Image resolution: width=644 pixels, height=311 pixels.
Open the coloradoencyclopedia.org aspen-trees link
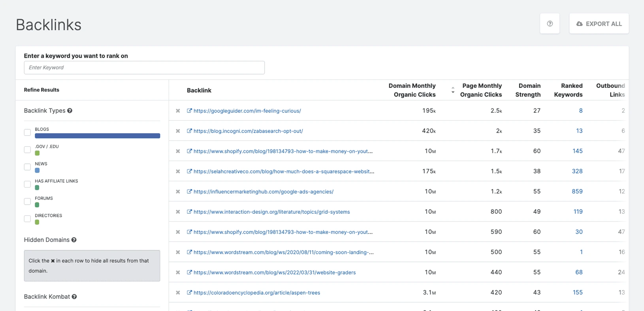click(257, 293)
